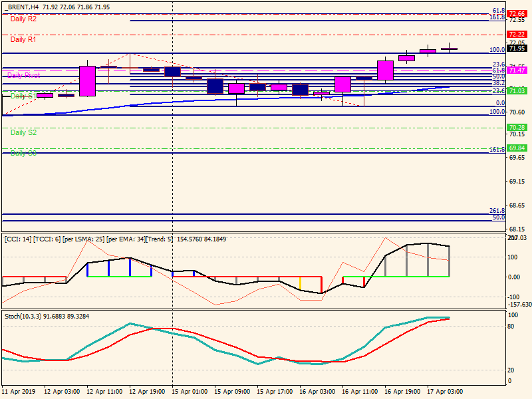Click the green 69.84 price tag
Image resolution: width=532 pixels, height=399 pixels.
[517, 148]
